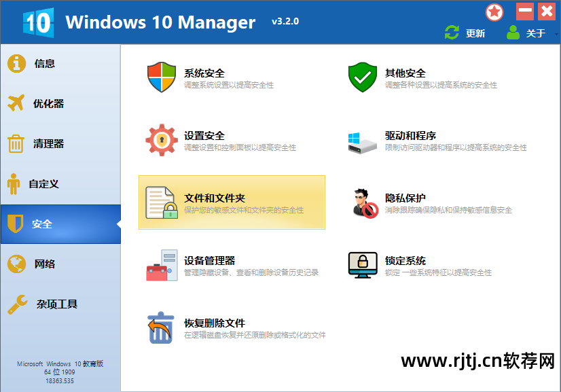Image resolution: width=561 pixels, height=392 pixels.
Task: Click the green user About icon
Action: [x=513, y=33]
